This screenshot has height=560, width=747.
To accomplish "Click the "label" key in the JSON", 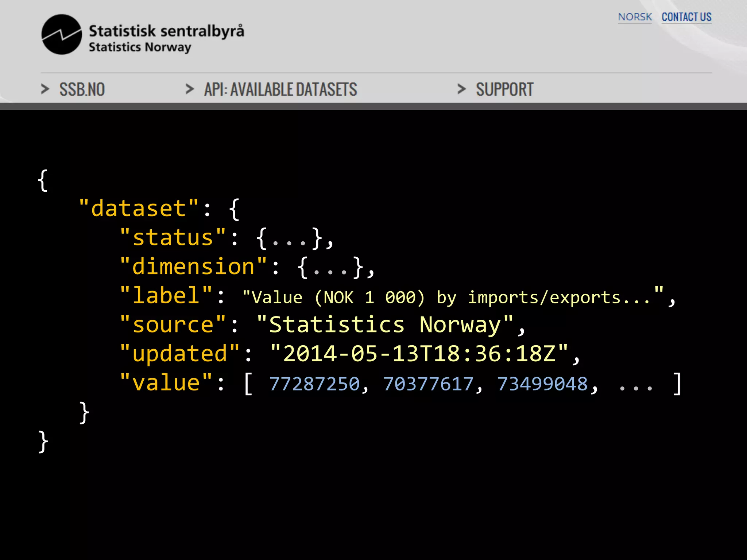I will (166, 295).
